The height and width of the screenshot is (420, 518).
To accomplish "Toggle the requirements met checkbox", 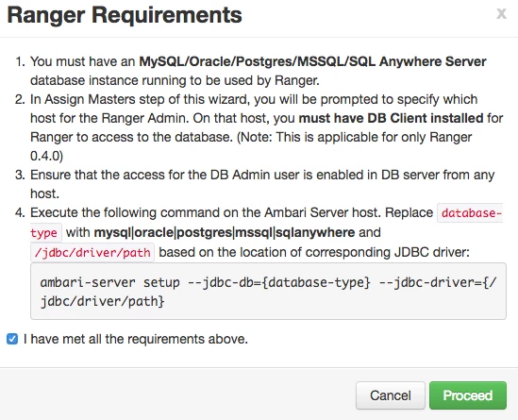I will (x=12, y=339).
